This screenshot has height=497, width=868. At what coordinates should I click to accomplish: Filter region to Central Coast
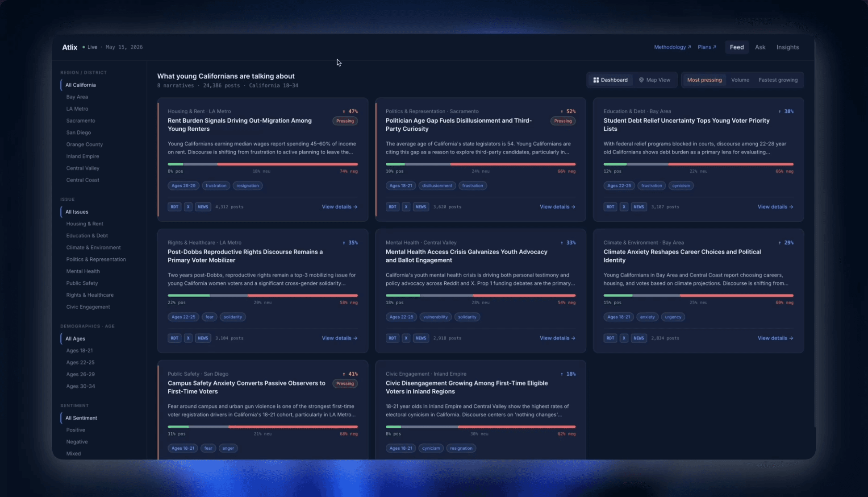[83, 180]
